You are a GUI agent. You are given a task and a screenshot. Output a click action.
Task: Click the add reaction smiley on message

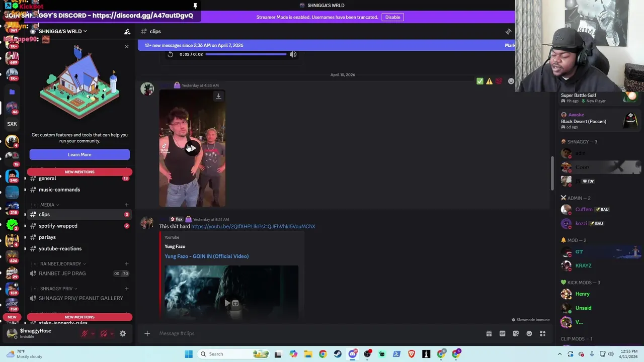(x=511, y=81)
